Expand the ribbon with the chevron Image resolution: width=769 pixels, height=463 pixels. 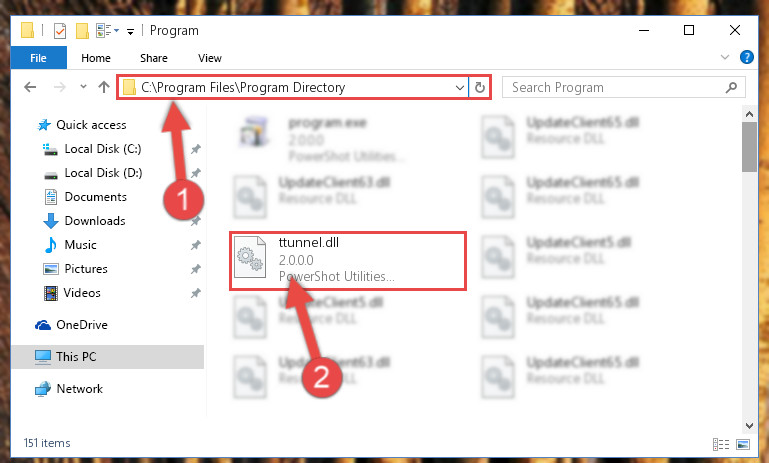[725, 57]
